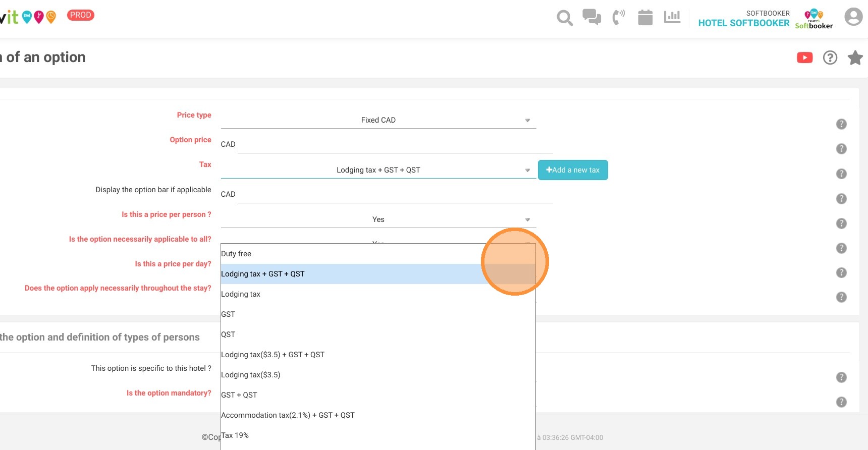The height and width of the screenshot is (450, 868).
Task: Open the calendar icon in header
Action: click(645, 17)
